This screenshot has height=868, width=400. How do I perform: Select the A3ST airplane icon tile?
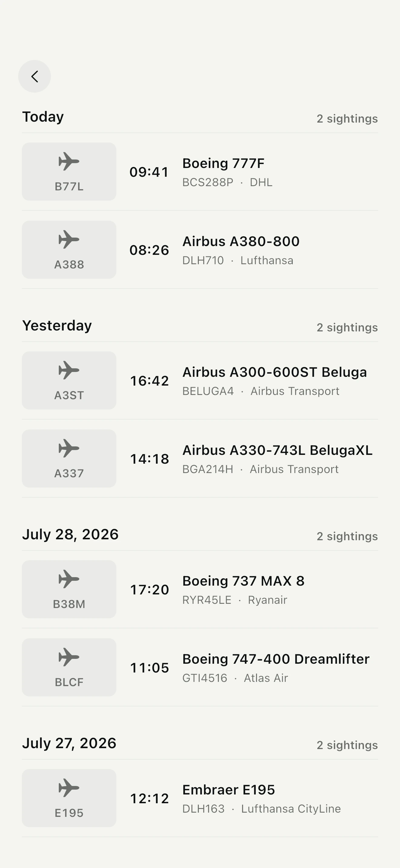pos(69,380)
